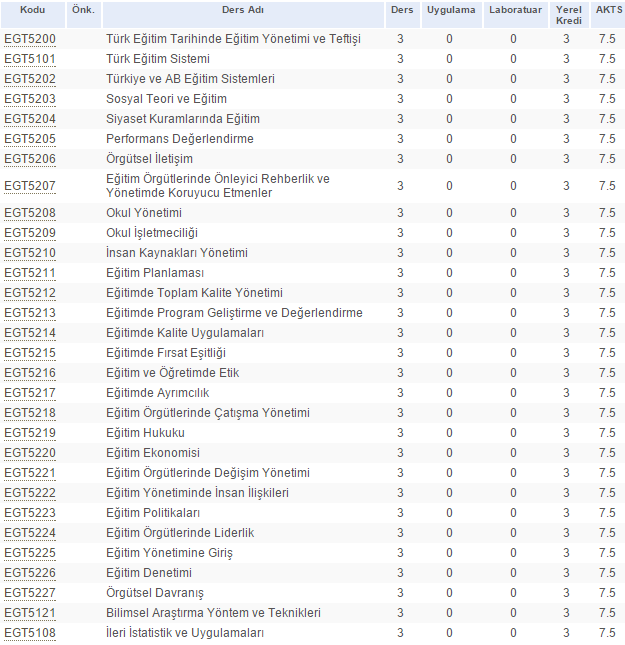This screenshot has width=625, height=645.
Task: Click the EGT5101 course code link
Action: tap(30, 59)
